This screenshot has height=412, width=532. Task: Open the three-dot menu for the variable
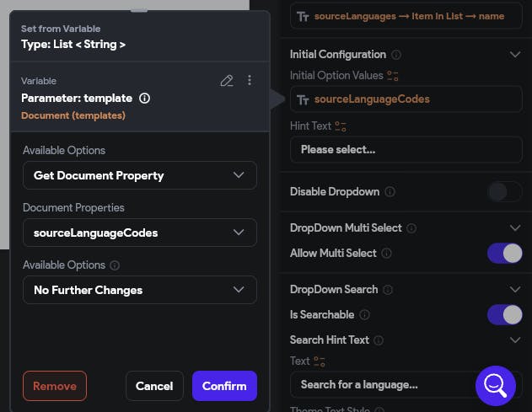click(x=250, y=81)
